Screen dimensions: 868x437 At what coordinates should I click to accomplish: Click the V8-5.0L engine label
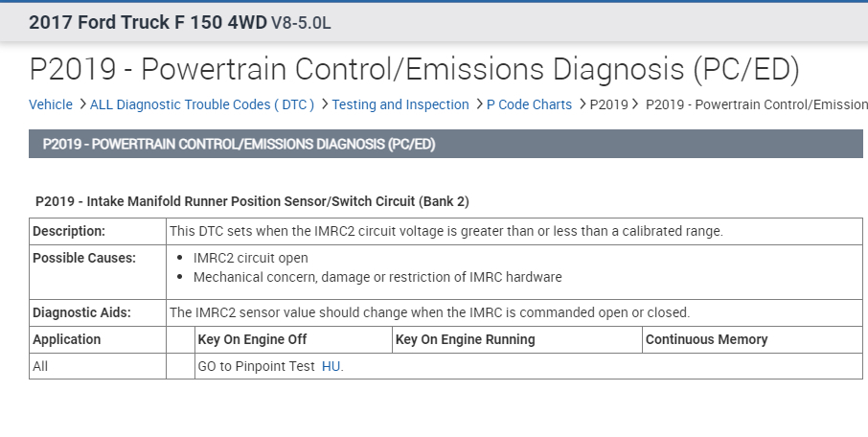pyautogui.click(x=301, y=23)
